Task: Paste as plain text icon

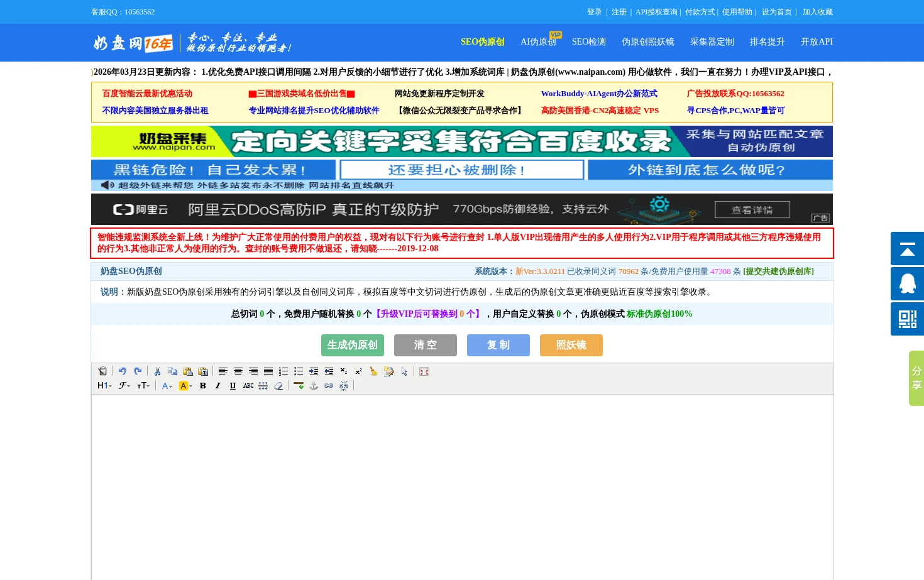Action: pos(202,371)
